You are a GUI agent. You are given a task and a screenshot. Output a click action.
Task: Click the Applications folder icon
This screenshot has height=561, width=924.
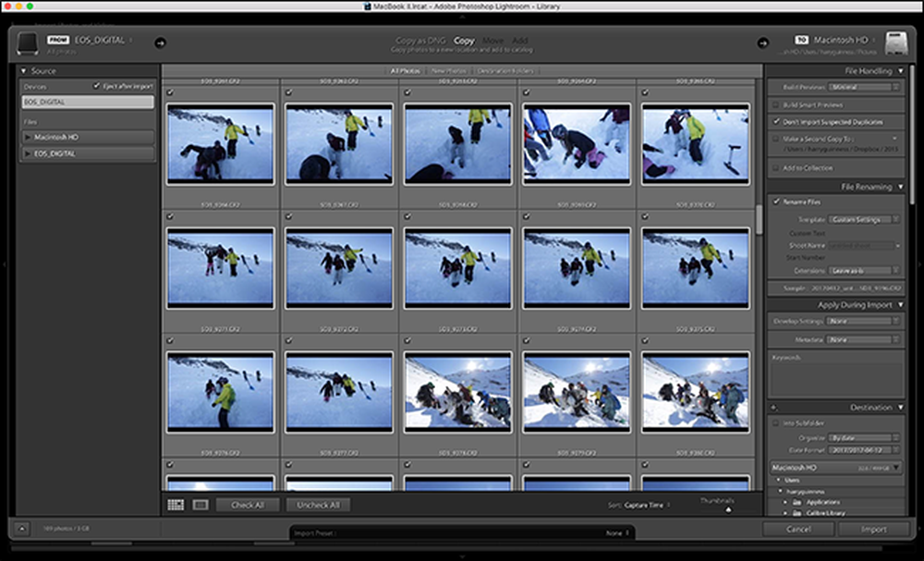796,502
